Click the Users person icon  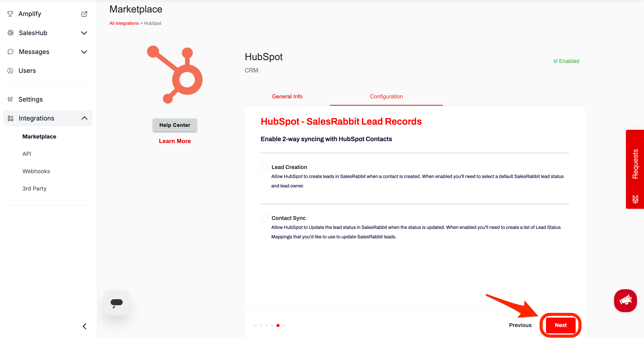tap(10, 71)
